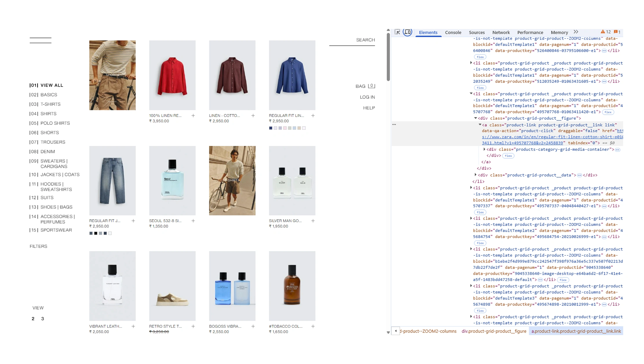Screen dimensions: 644x364
Task: Add Linen-Cotton burgundy shirt via plus icon
Action: (253, 116)
